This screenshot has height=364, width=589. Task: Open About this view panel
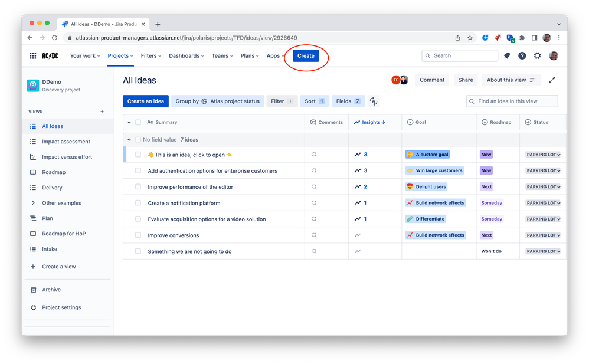click(511, 80)
